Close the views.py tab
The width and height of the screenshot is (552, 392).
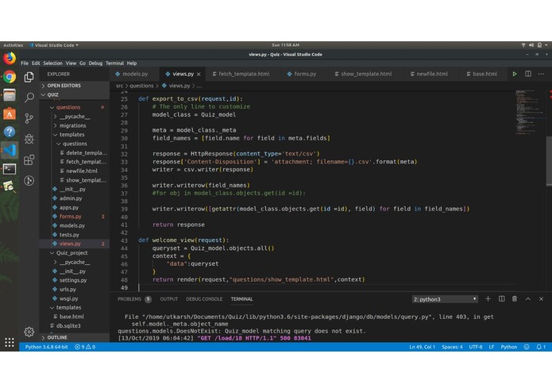[199, 74]
